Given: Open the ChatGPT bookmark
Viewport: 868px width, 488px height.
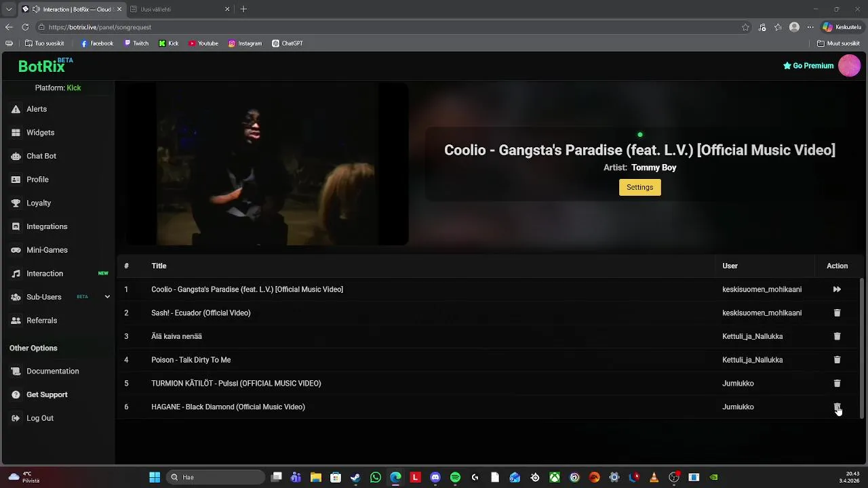Looking at the screenshot, I should click(288, 43).
